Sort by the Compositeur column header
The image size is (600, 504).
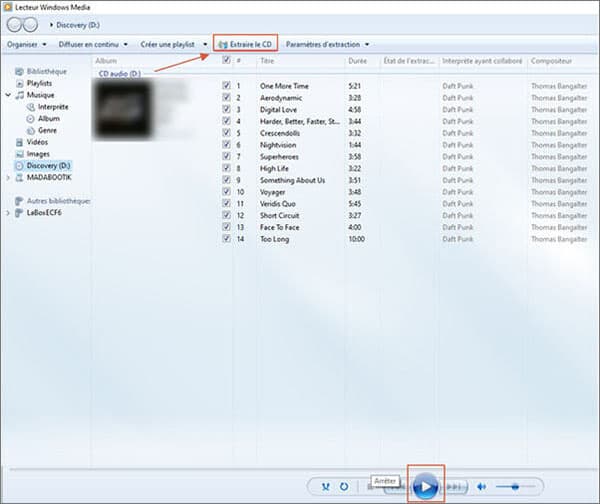pyautogui.click(x=551, y=61)
